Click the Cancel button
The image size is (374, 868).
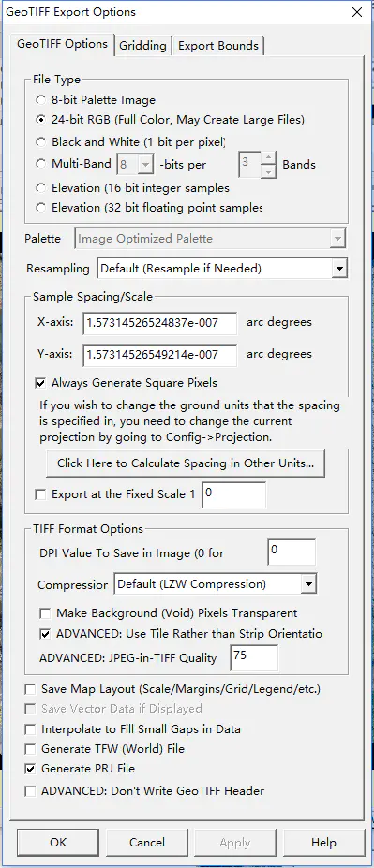pyautogui.click(x=147, y=843)
